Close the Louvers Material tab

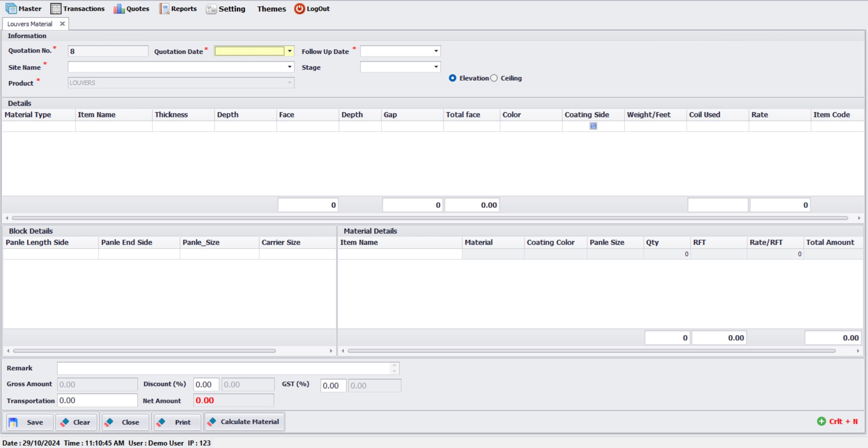point(62,24)
